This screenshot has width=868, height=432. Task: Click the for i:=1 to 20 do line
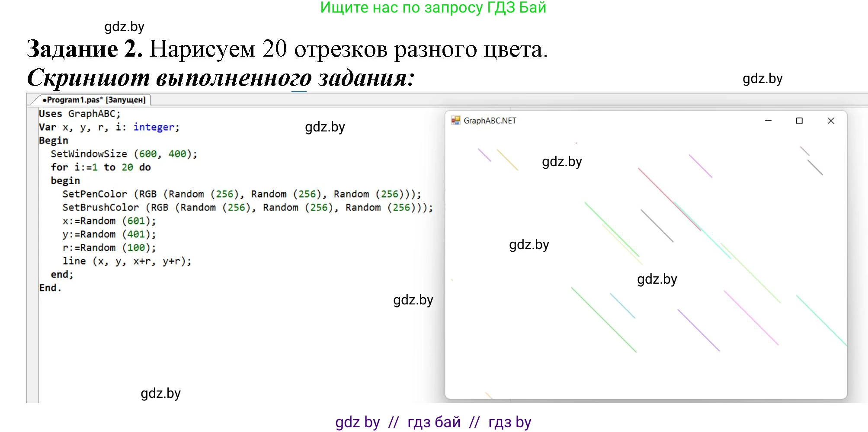point(100,167)
